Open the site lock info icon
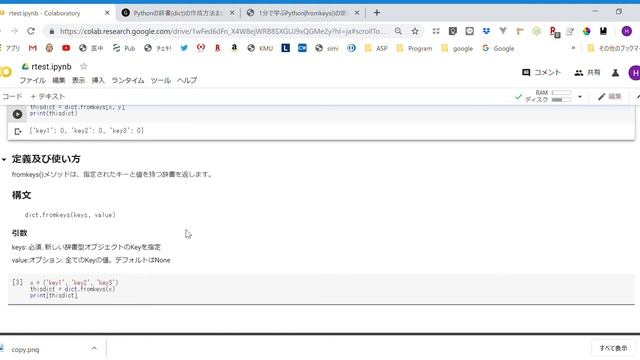 [x=51, y=31]
